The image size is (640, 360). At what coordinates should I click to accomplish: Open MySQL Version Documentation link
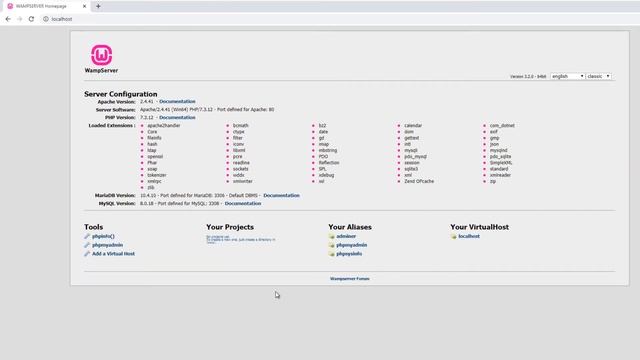click(243, 203)
